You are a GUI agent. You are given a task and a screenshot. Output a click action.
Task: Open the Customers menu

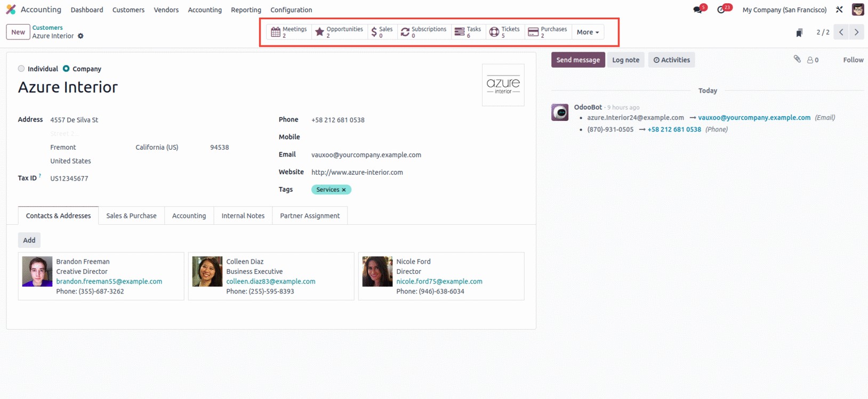(128, 10)
